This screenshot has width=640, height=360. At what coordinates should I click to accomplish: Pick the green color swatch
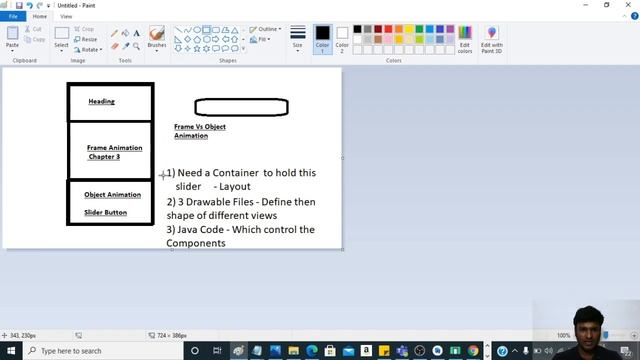(x=419, y=29)
